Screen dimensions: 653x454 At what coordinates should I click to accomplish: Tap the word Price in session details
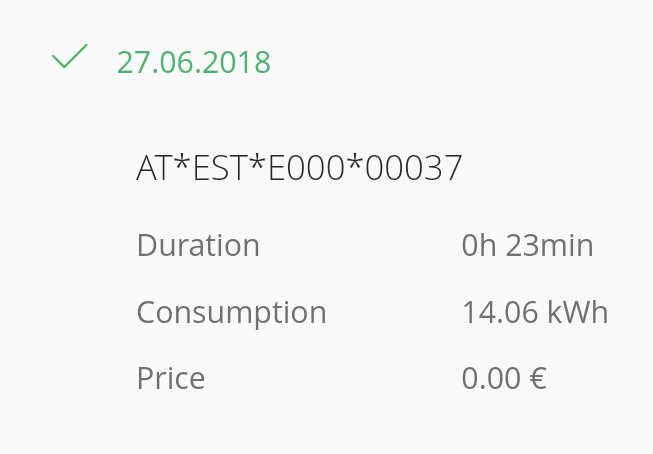click(170, 379)
